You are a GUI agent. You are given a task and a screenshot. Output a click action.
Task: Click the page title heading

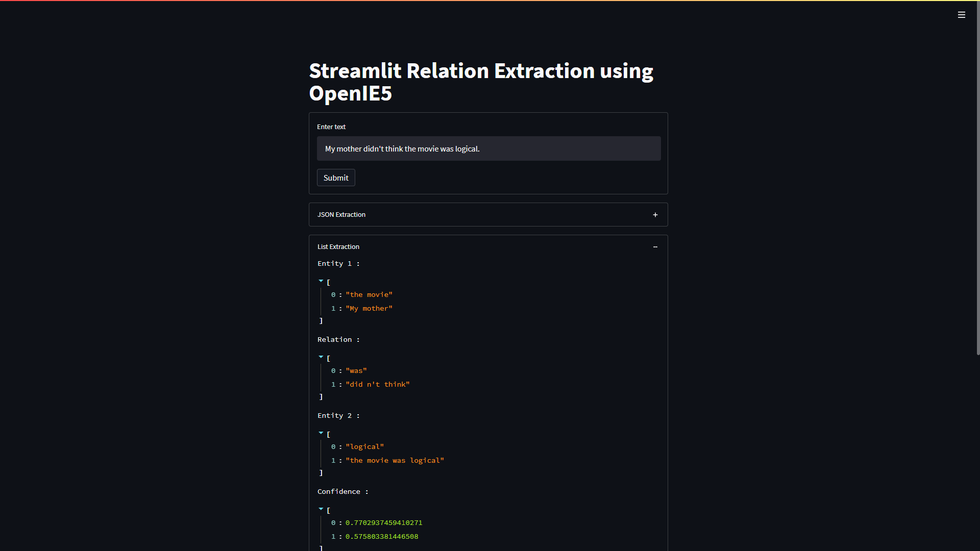(x=481, y=82)
